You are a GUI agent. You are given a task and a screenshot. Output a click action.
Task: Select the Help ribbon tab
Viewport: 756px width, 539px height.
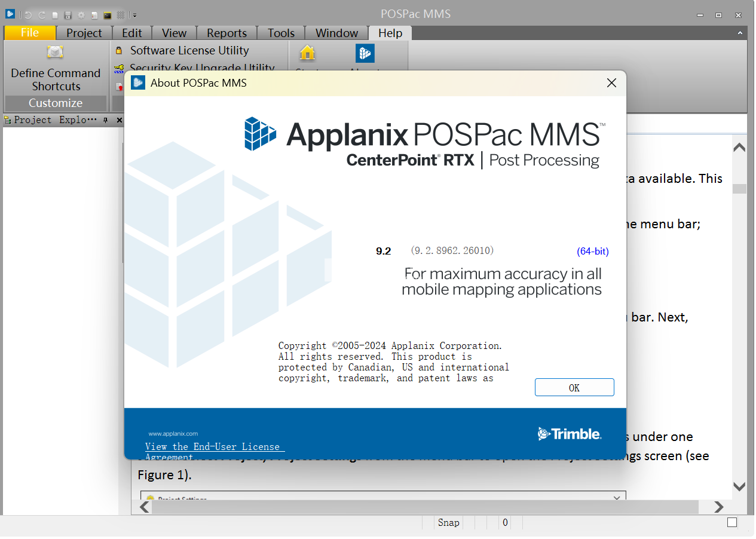390,33
